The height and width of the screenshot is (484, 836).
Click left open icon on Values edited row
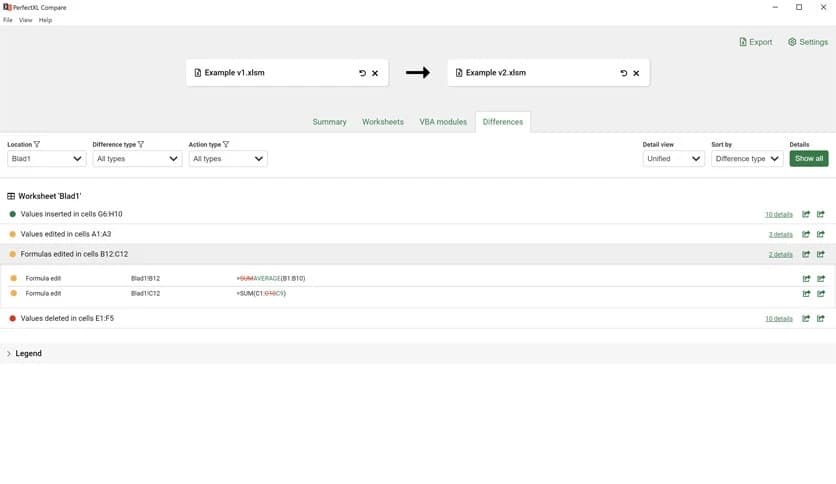coord(806,235)
